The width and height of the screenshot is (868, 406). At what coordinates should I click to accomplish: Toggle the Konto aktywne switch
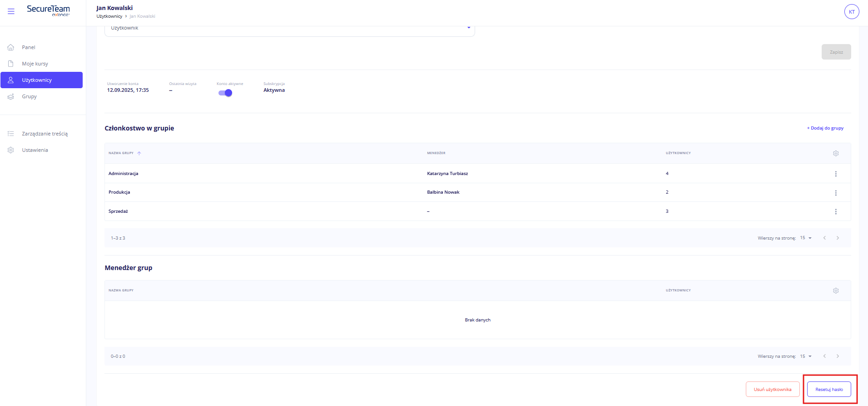click(225, 93)
